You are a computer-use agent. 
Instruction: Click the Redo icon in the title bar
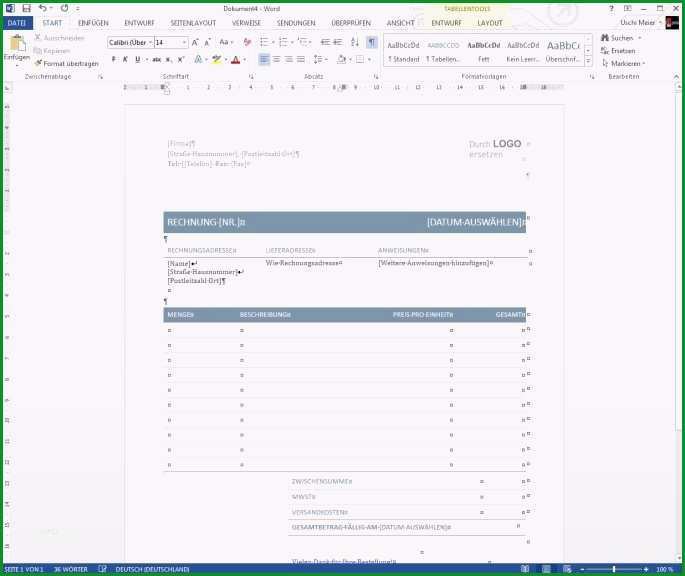click(65, 8)
